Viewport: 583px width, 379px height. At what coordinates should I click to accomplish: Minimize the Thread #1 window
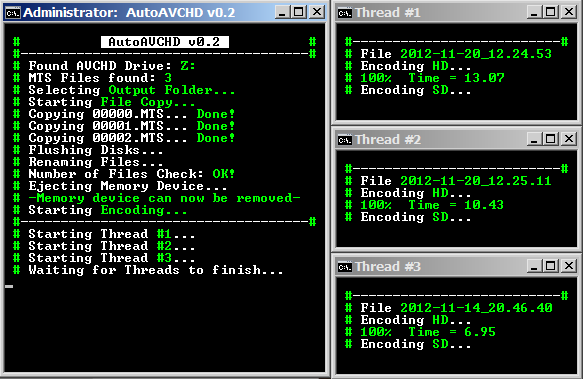coord(534,12)
